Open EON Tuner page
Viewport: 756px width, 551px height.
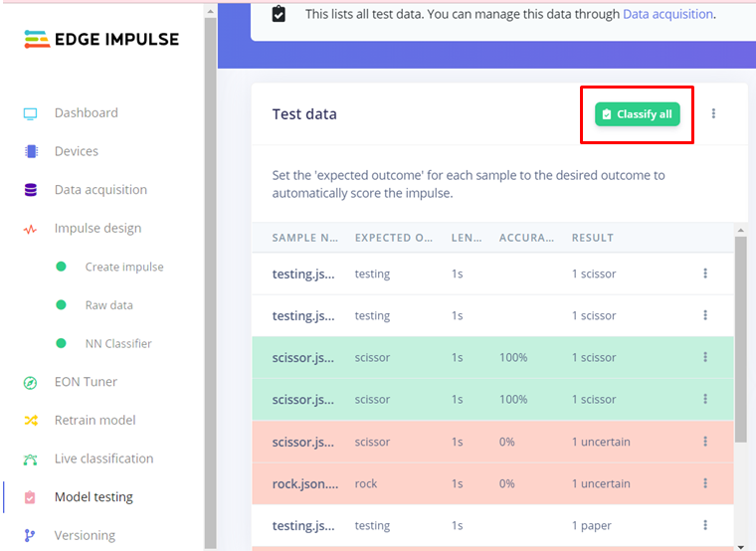pos(86,382)
